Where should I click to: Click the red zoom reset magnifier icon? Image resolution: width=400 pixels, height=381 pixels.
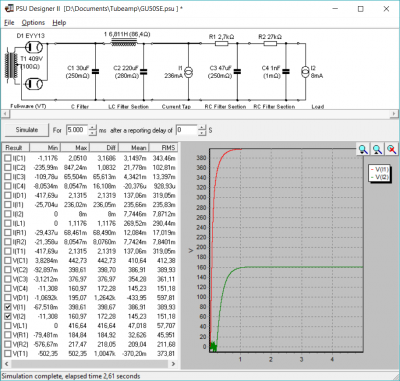[x=392, y=149]
